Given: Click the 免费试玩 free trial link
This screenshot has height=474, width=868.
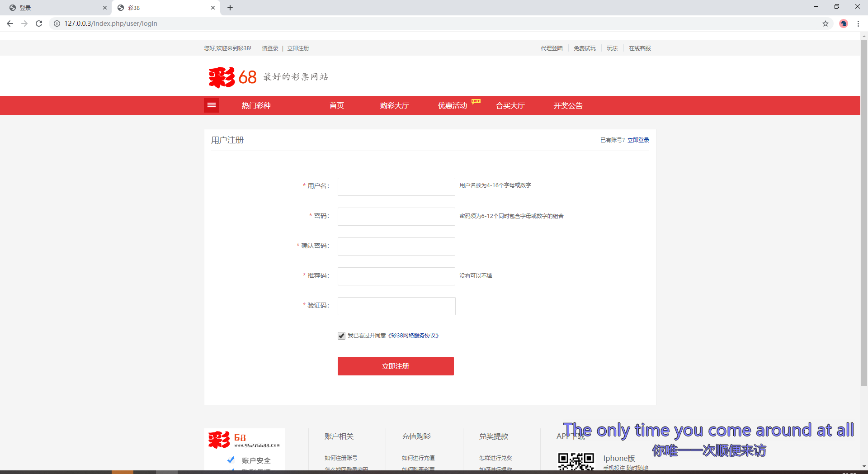Looking at the screenshot, I should tap(584, 48).
